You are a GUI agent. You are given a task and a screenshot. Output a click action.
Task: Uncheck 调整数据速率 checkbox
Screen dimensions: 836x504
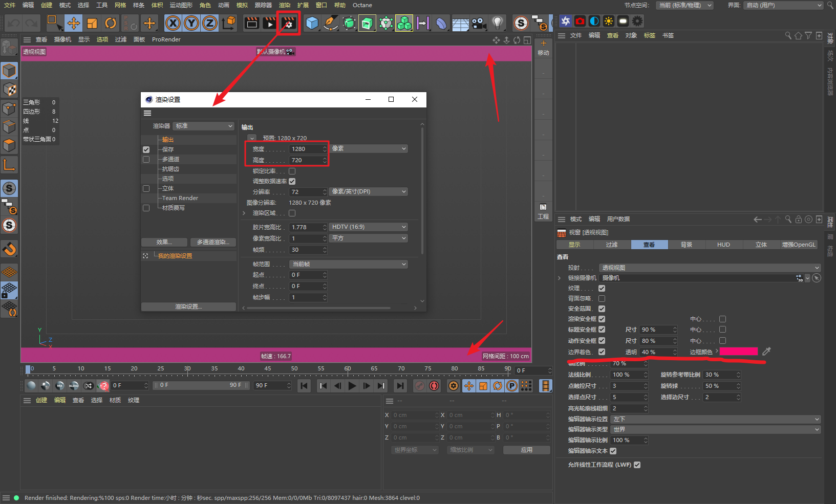point(292,181)
